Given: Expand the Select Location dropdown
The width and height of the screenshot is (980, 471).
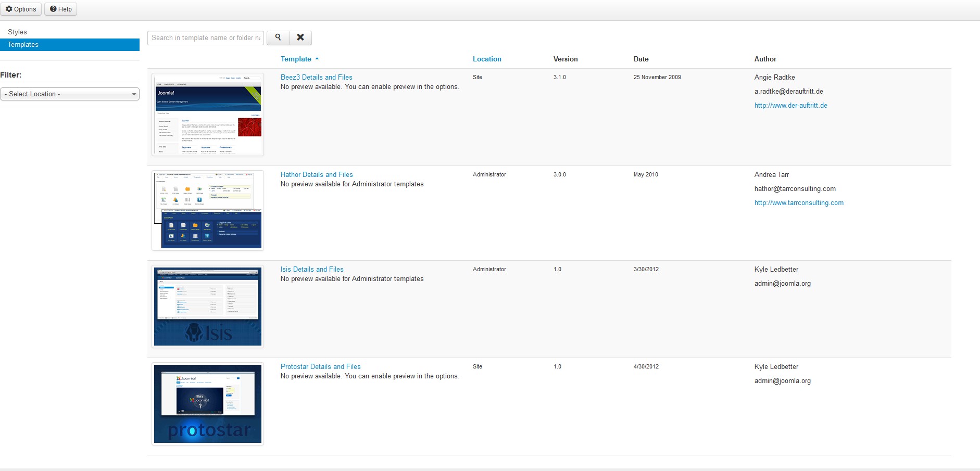Looking at the screenshot, I should (70, 94).
